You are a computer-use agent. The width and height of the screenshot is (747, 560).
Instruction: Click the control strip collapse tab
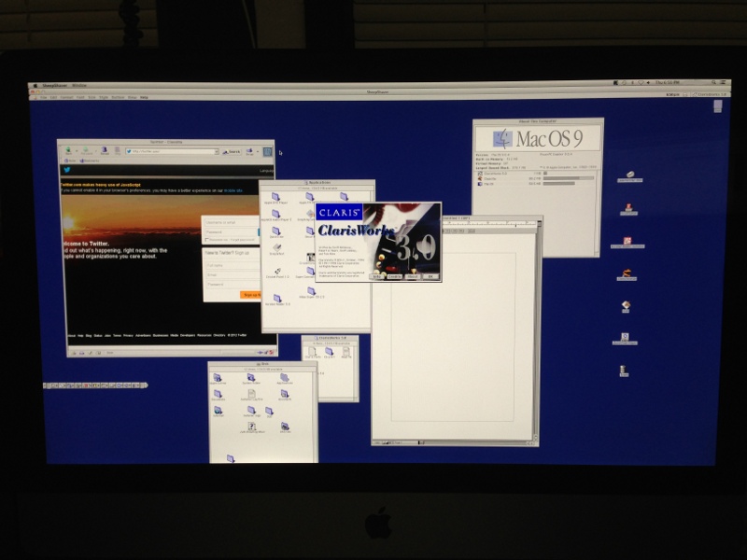(x=146, y=385)
